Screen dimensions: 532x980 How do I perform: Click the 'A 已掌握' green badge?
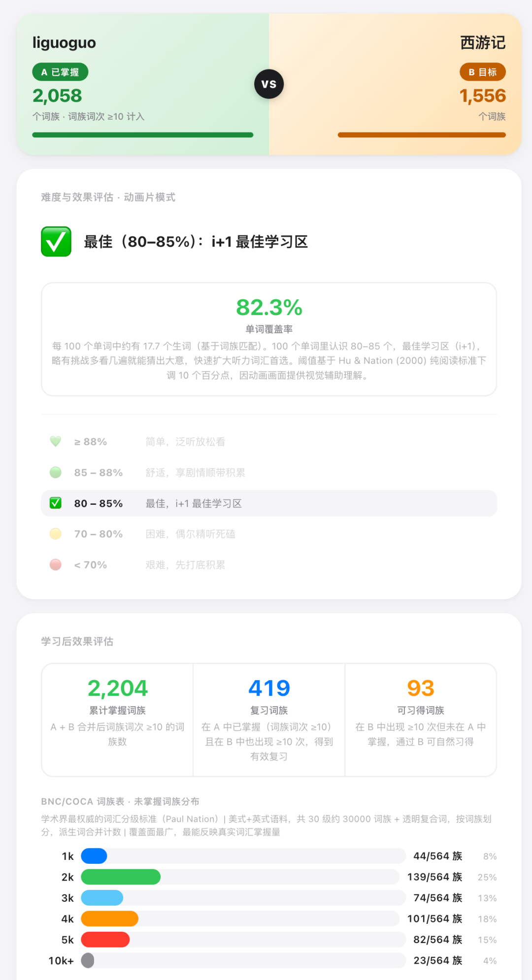[x=60, y=72]
